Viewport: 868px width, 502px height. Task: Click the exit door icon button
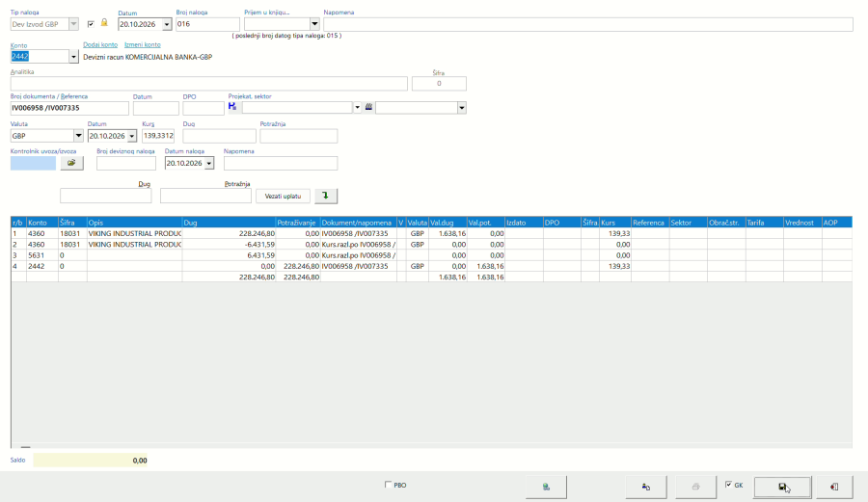click(833, 487)
